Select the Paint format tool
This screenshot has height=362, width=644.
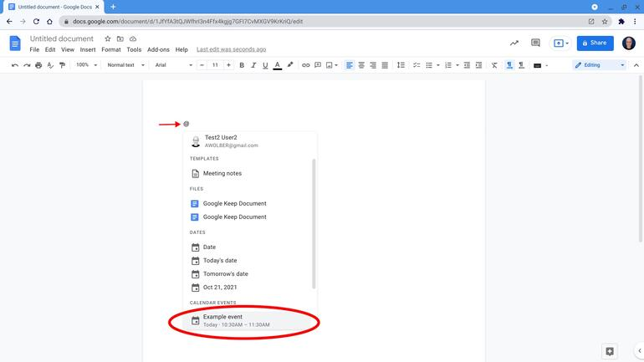tap(62, 65)
